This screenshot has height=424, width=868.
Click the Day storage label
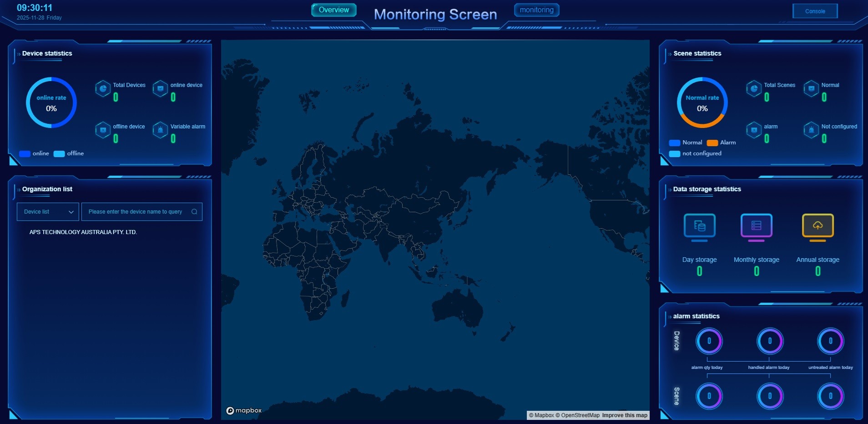pyautogui.click(x=699, y=260)
